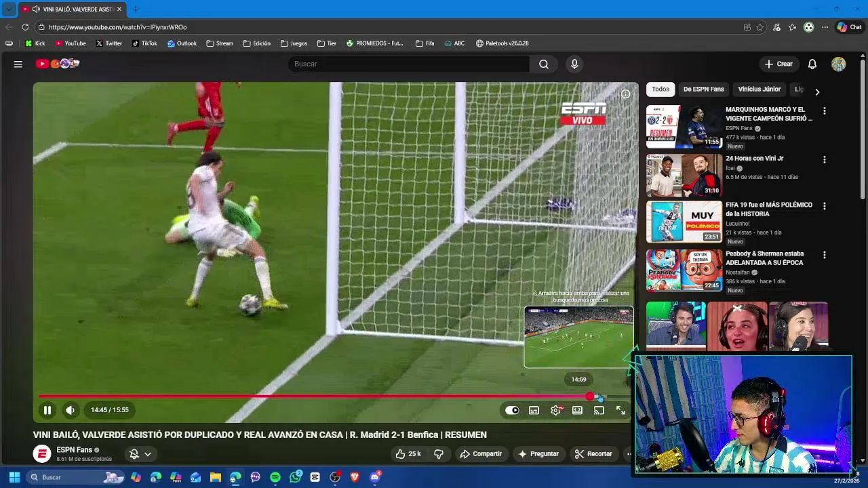Open the browser favorites list icon
Image resolution: width=868 pixels, height=488 pixels.
tap(793, 27)
